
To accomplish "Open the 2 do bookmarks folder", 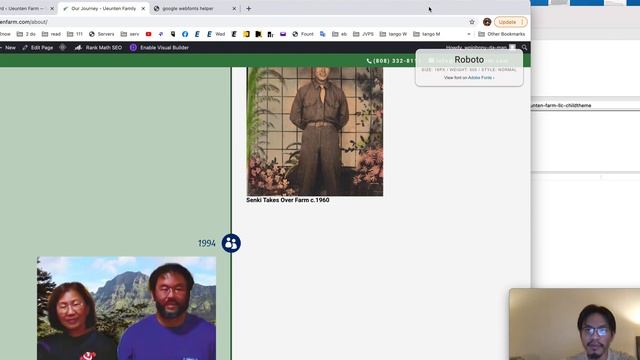I will [x=26, y=34].
